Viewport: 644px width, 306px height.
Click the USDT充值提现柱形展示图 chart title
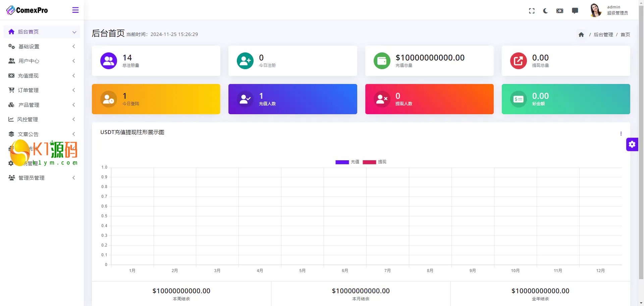132,132
